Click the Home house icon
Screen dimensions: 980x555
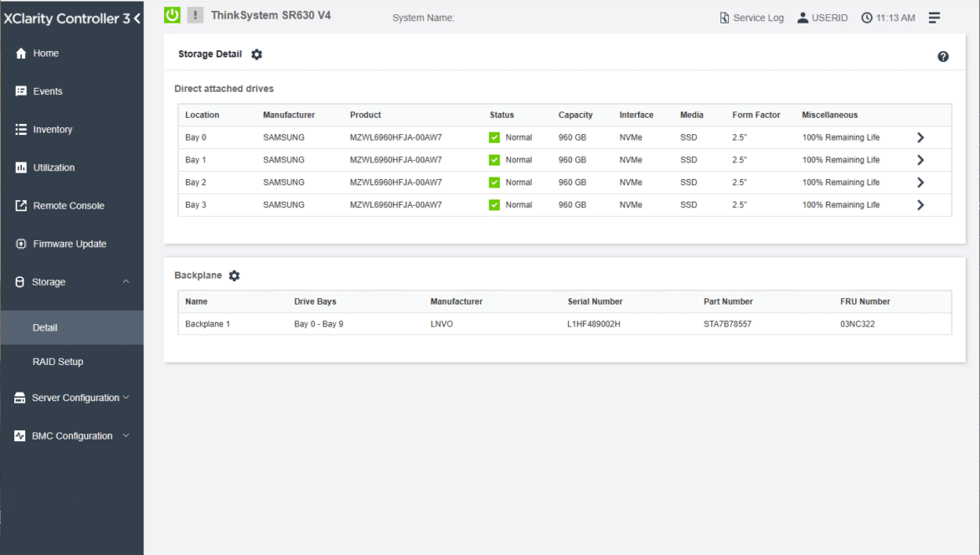21,53
